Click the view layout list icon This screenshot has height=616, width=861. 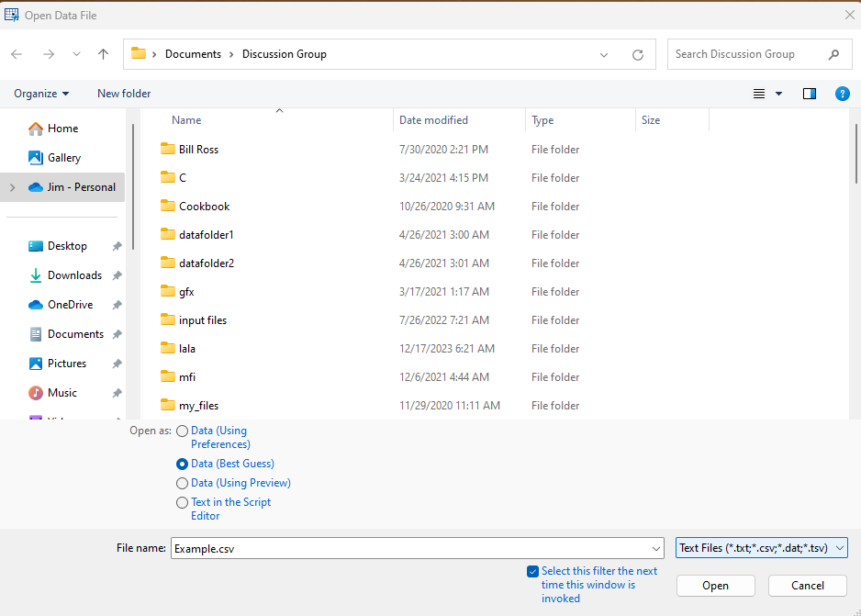(759, 94)
